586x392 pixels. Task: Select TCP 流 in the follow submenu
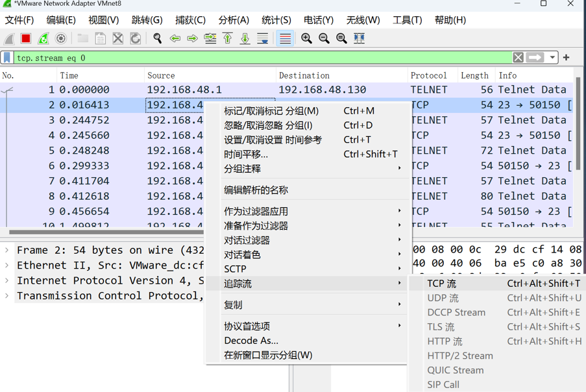(x=497, y=284)
